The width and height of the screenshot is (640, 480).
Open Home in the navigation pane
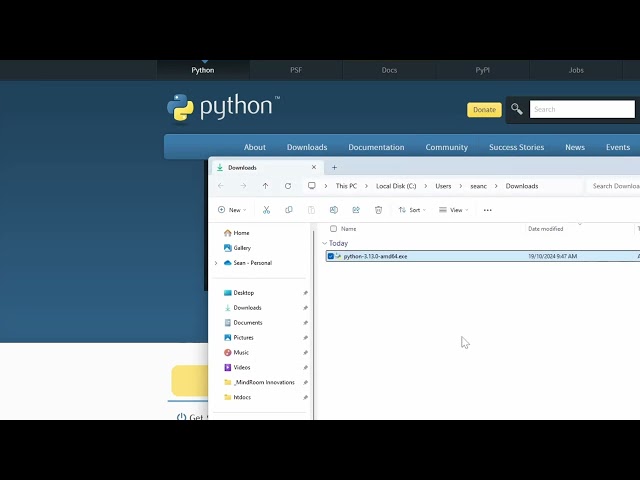tap(236, 233)
